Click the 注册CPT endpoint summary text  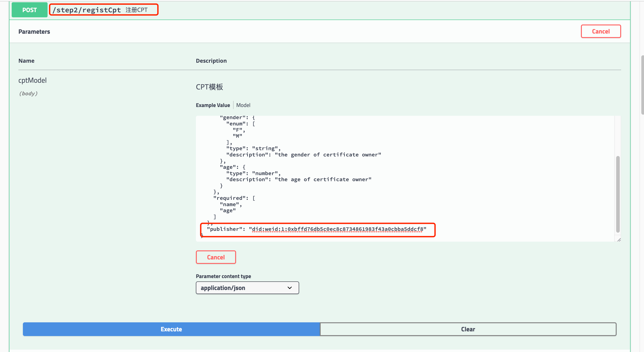pos(136,10)
